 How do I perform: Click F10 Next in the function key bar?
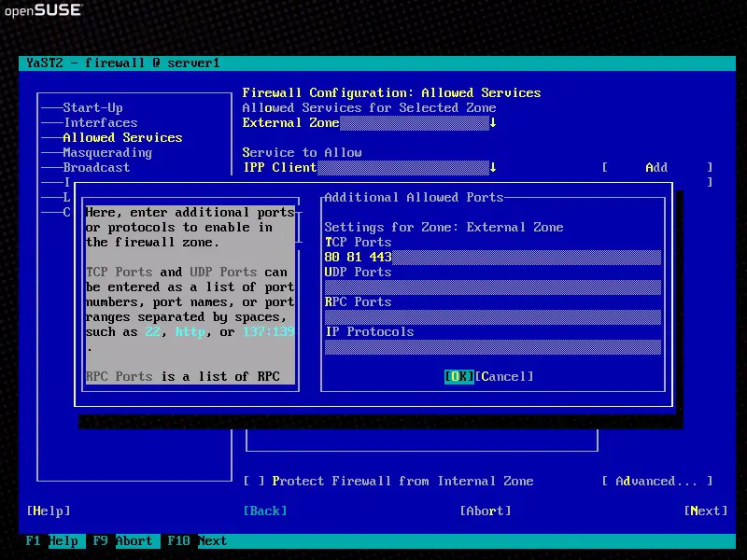(x=197, y=541)
